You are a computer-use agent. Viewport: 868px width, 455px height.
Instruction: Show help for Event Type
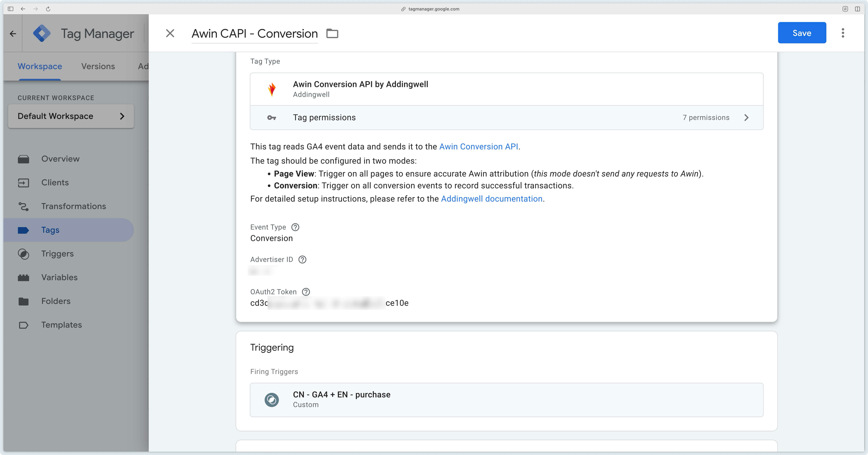point(295,227)
